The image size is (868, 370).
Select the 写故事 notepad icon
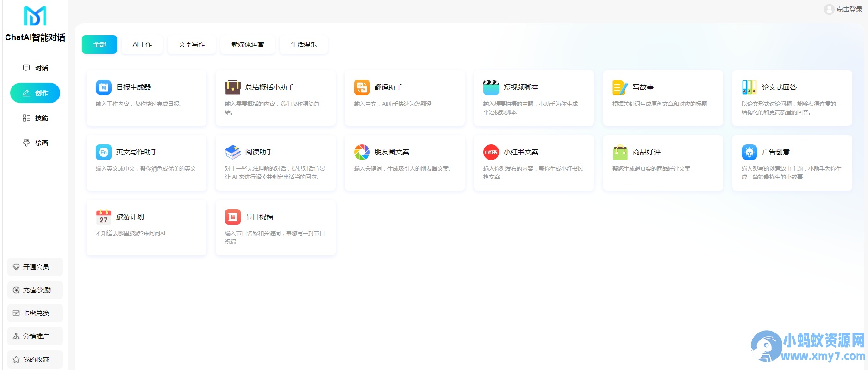coord(620,87)
